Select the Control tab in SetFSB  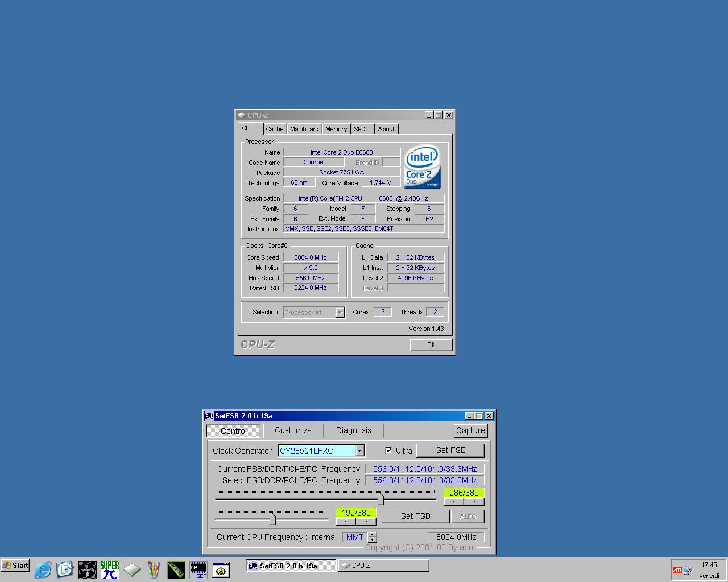(x=233, y=431)
